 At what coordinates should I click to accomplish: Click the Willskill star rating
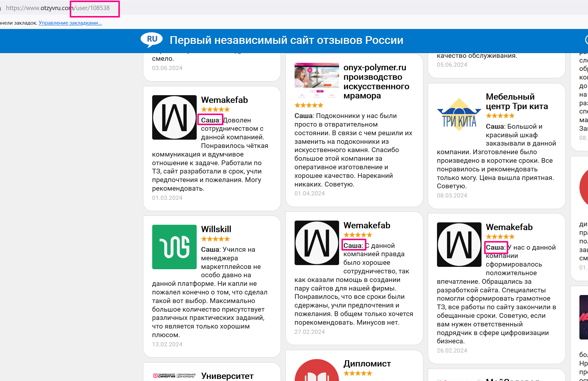pos(215,239)
